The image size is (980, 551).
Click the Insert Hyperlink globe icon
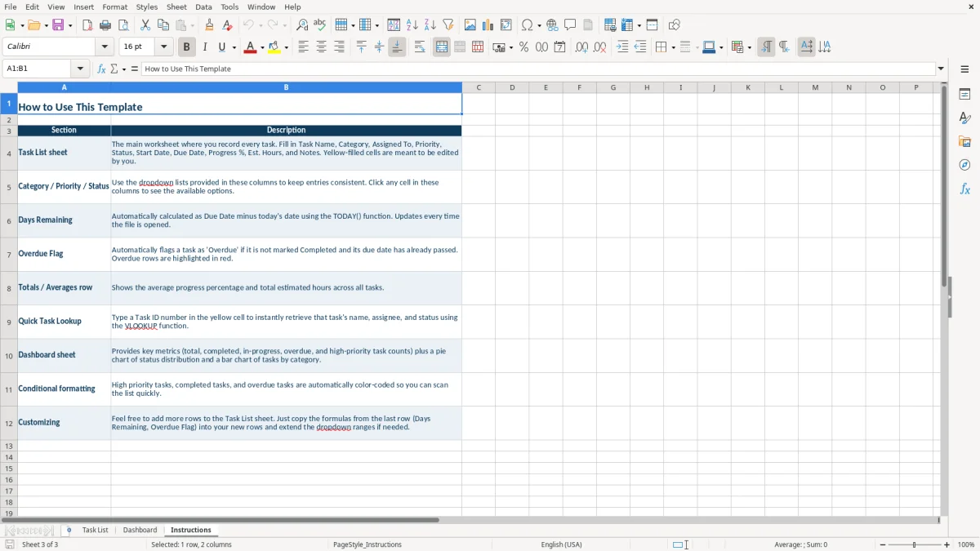tap(552, 25)
